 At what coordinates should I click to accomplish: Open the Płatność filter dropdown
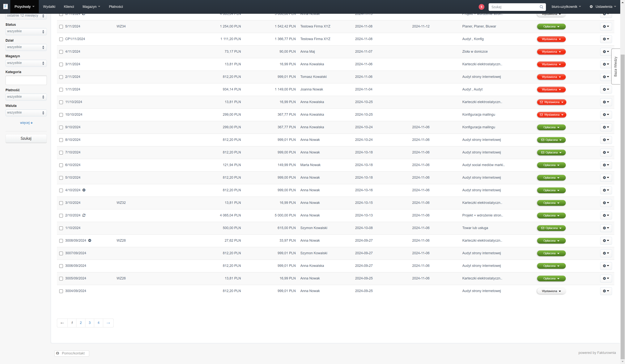26,97
